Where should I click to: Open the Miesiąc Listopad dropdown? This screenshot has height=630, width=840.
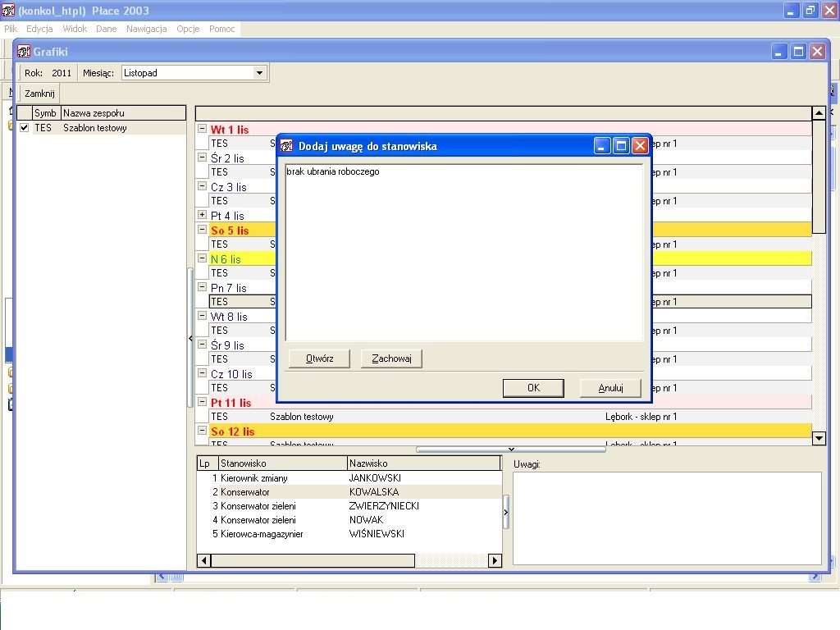pos(259,73)
